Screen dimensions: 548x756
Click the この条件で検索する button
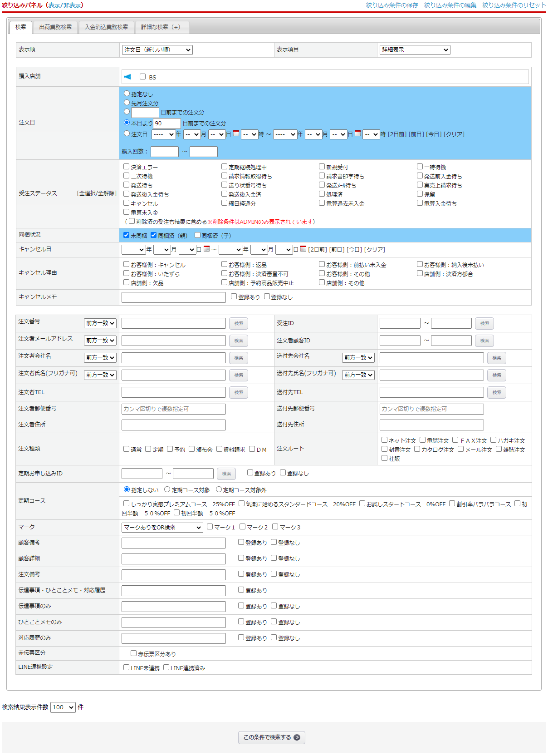click(271, 737)
